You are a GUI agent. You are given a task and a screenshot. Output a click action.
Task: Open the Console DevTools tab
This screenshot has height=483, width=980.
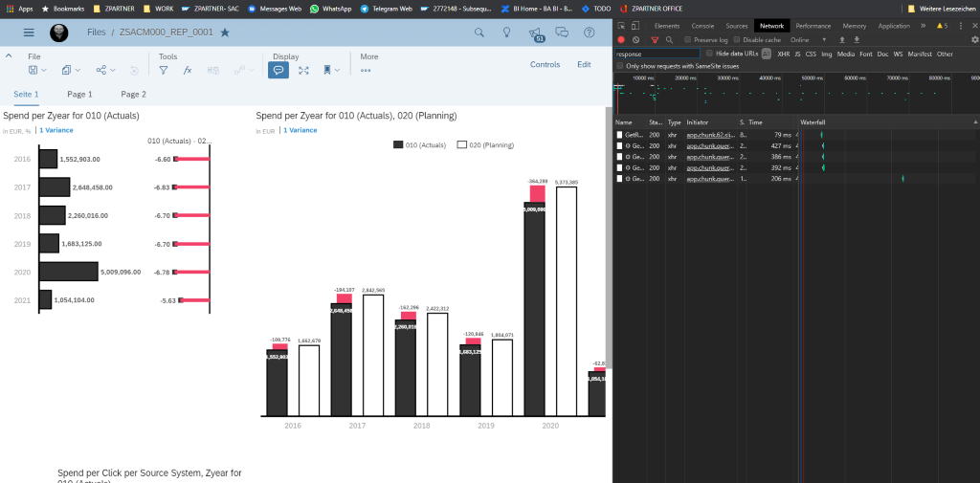click(702, 26)
